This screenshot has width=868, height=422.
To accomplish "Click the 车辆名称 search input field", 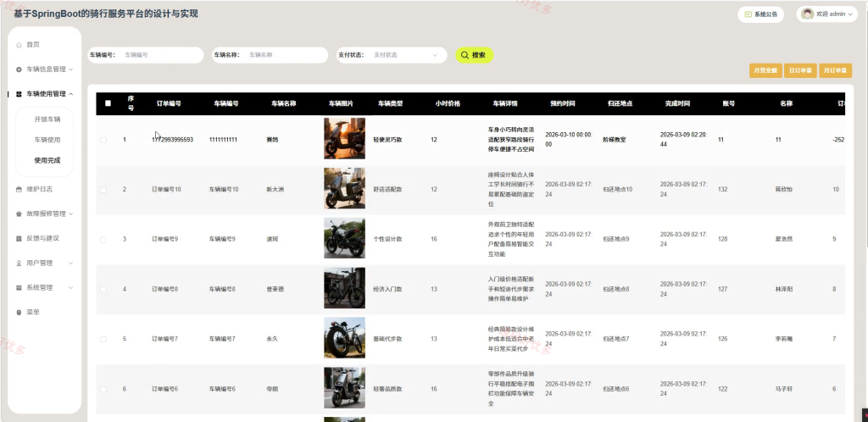I will tap(285, 55).
